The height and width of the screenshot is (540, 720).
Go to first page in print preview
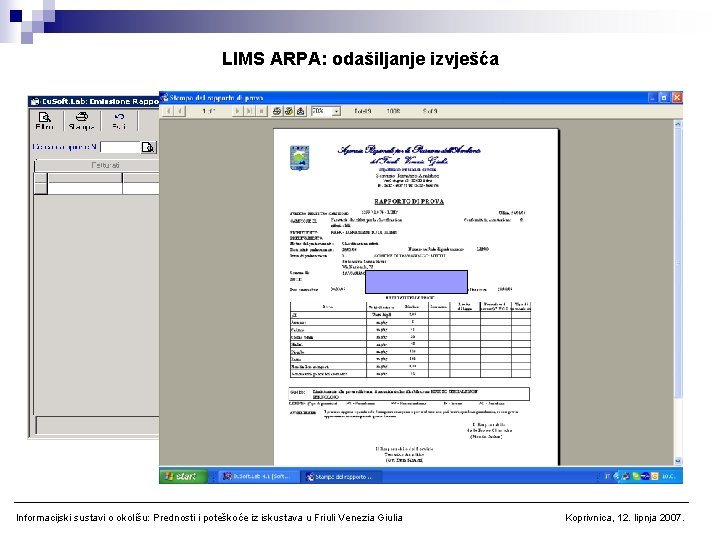point(169,111)
